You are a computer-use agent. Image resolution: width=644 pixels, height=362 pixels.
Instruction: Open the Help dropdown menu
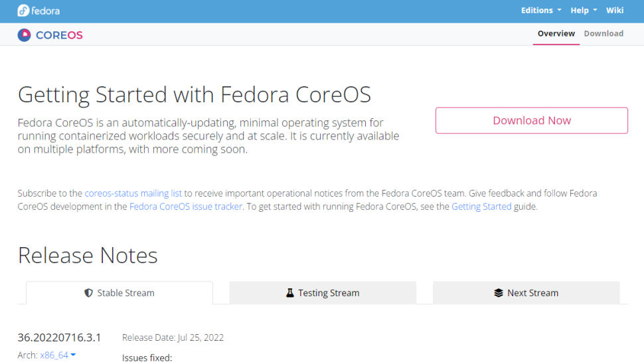584,11
